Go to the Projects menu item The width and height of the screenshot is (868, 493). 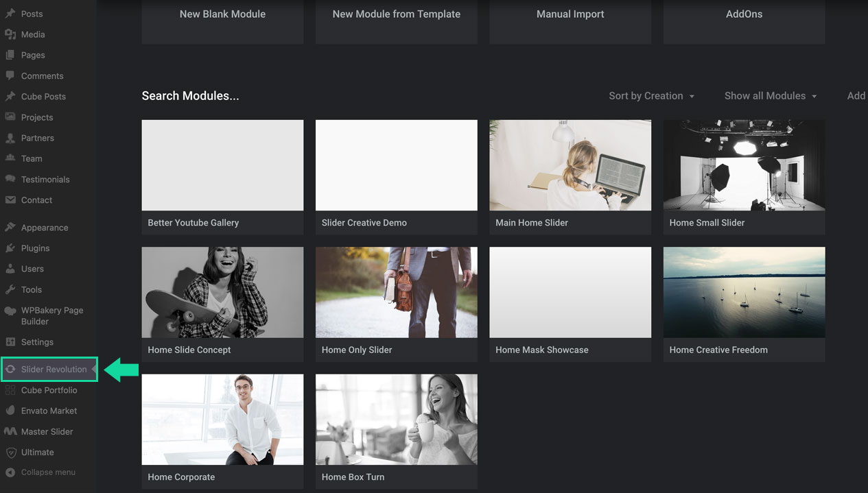click(37, 117)
